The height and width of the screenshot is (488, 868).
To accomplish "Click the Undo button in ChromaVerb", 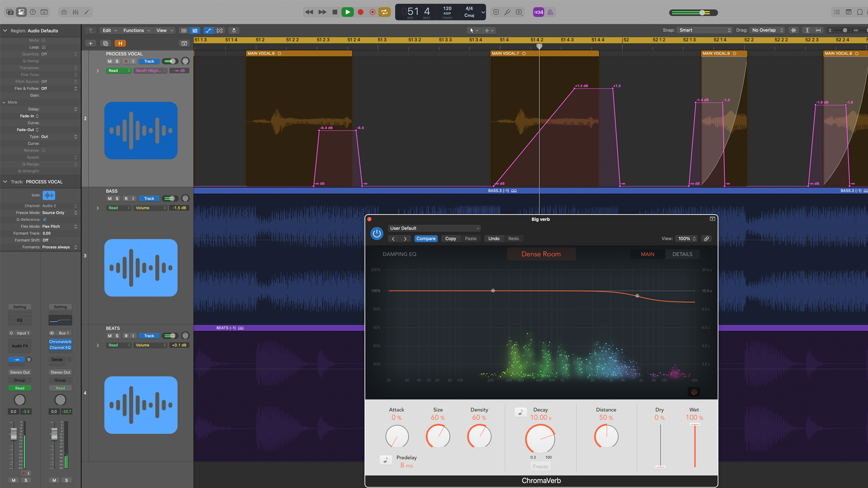I will click(x=494, y=239).
